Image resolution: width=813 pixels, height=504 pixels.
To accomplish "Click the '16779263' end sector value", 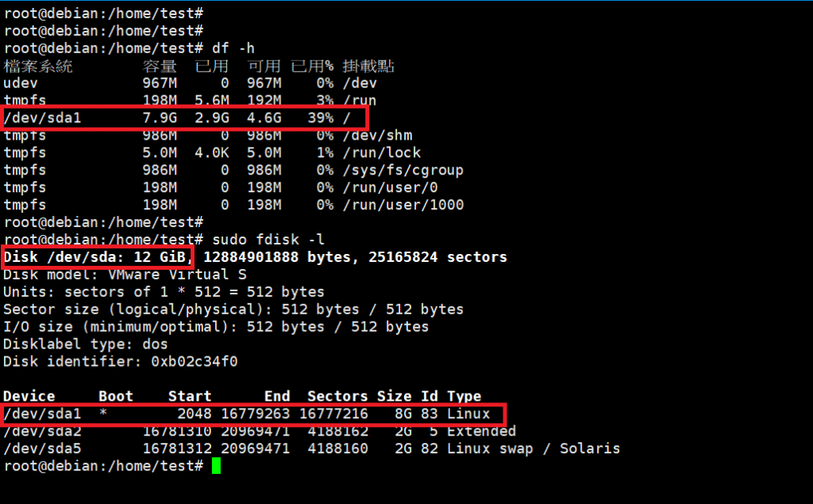I will pyautogui.click(x=255, y=414).
